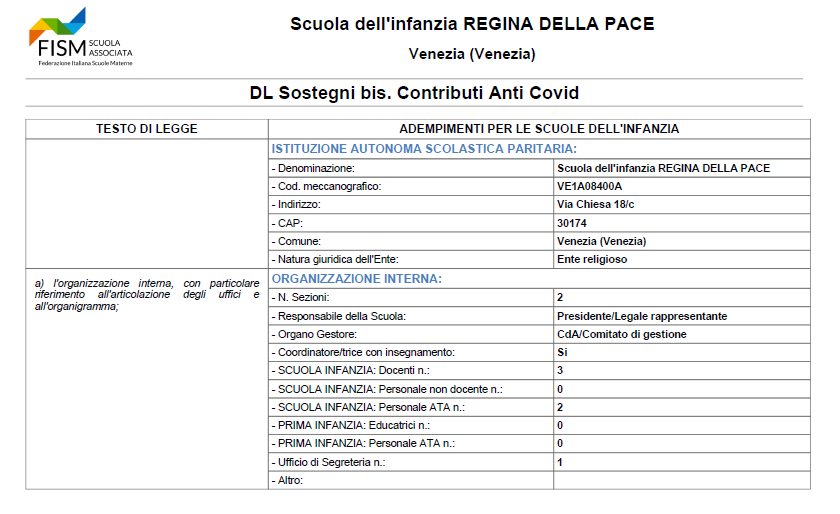Click the empty value cell beside 'Altro'
This screenshot has width=840, height=514.
coord(681,481)
